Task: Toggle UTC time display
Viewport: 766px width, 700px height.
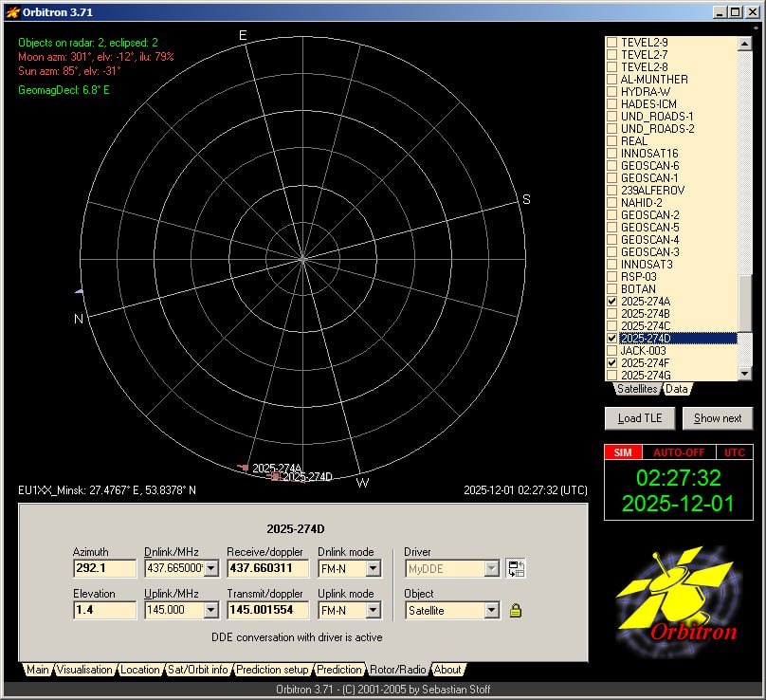Action: [x=735, y=452]
